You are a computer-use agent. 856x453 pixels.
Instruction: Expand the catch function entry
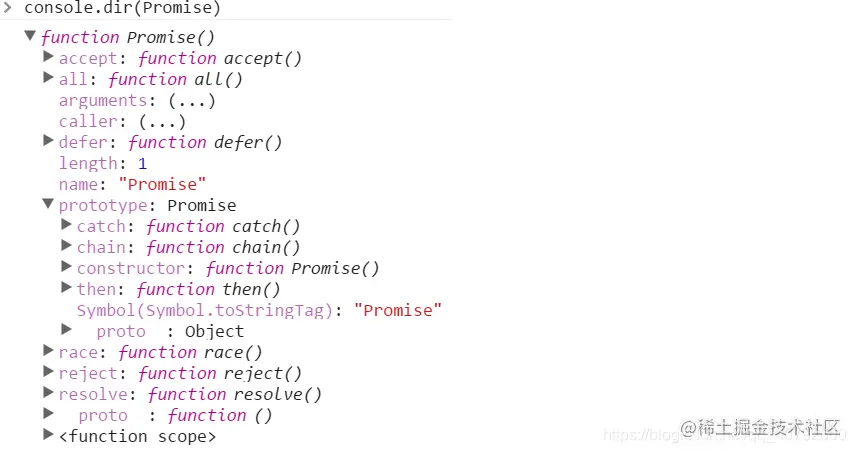point(66,225)
